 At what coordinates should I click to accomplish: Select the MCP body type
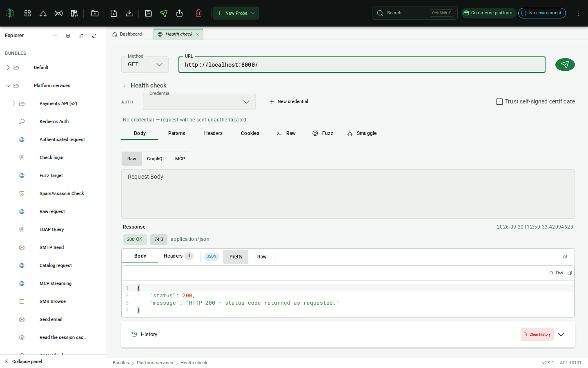click(x=180, y=159)
